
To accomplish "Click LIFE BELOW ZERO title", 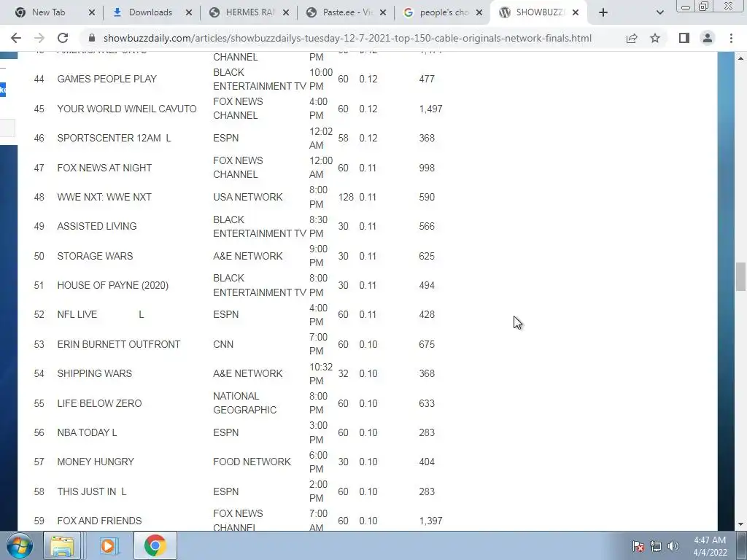I will (99, 403).
